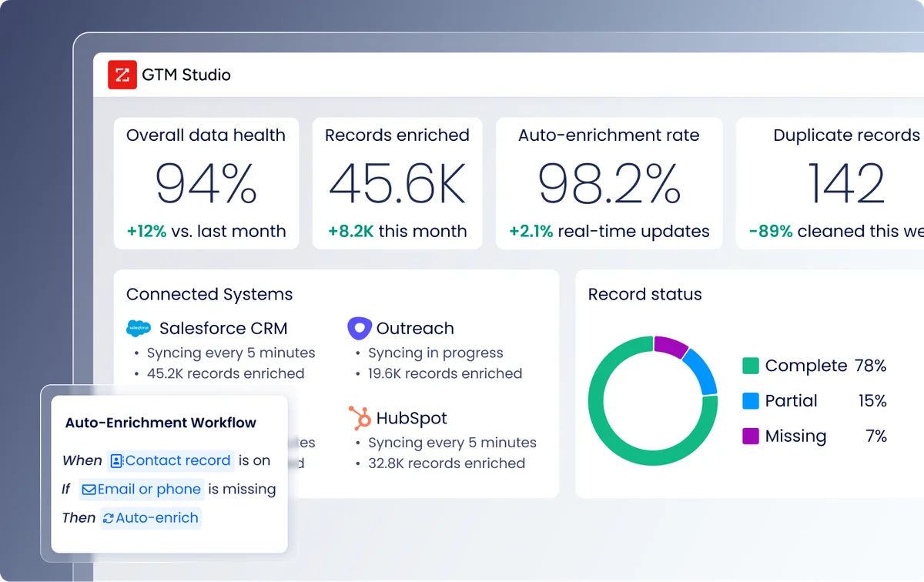
Task: Open the Connected Systems panel header
Action: 209,294
